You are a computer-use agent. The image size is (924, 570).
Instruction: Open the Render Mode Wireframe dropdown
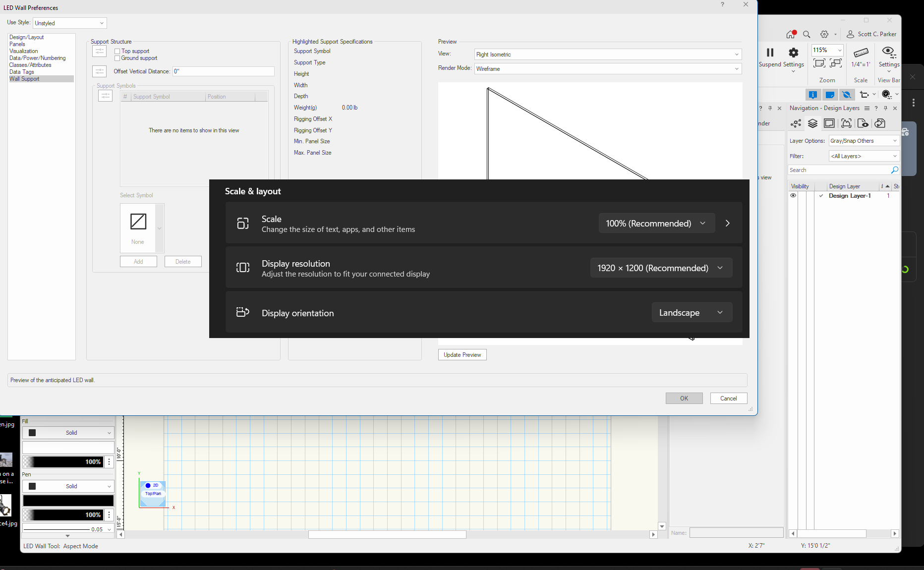point(608,69)
